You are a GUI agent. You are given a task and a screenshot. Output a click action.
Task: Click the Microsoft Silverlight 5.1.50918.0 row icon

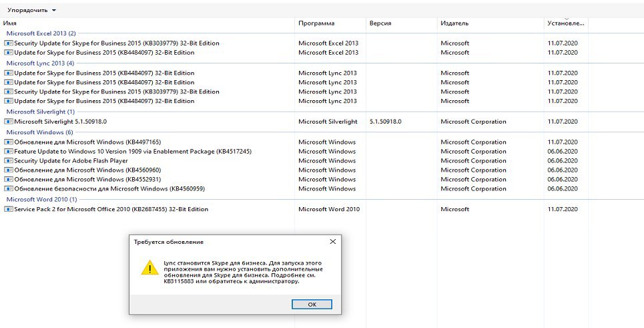[x=9, y=122]
